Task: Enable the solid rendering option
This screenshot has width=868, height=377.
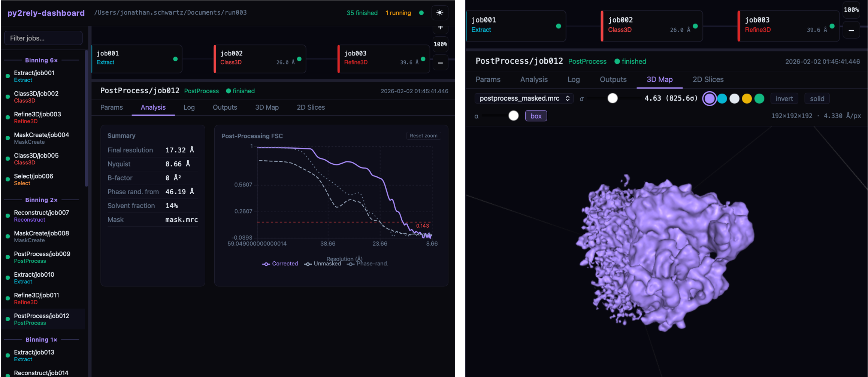Action: [817, 98]
